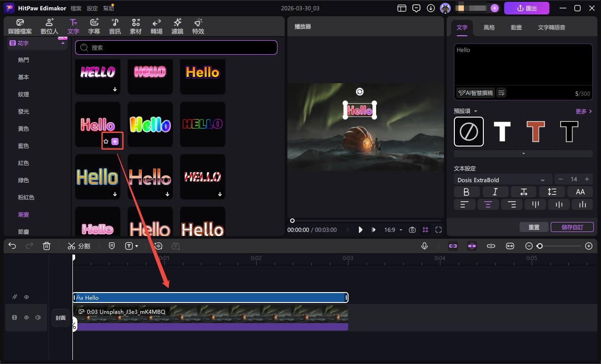601x364 pixels.
Task: Click the 分割 split scissors tool
Action: pyautogui.click(x=79, y=246)
